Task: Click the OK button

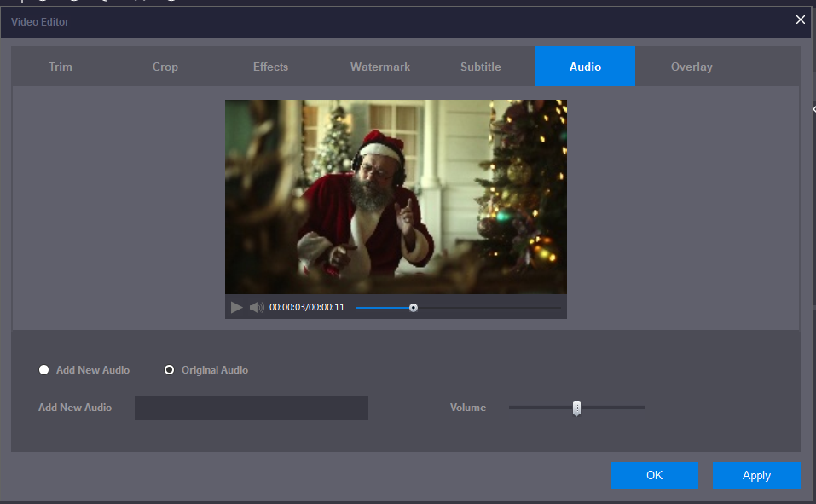Action: 654,475
